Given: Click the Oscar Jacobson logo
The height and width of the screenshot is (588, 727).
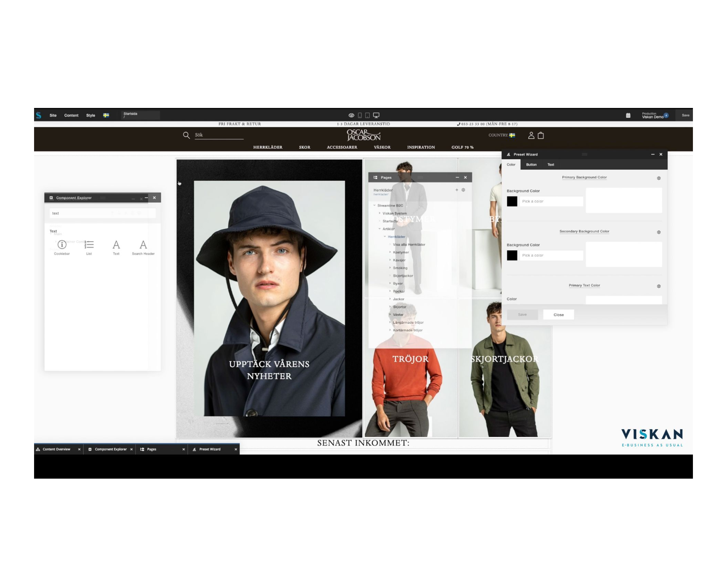Looking at the screenshot, I should (x=363, y=135).
